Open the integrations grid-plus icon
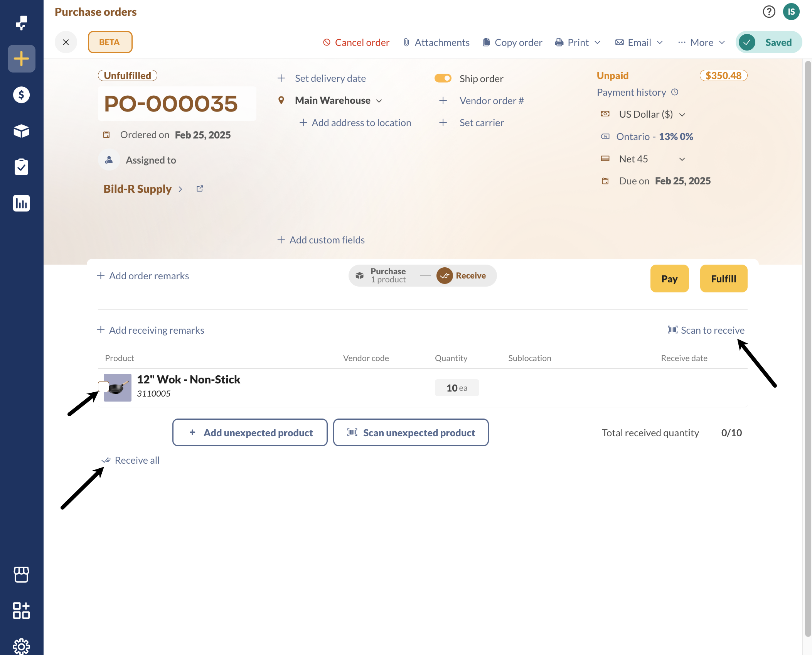Screen dimensions: 812x655 tap(21, 611)
